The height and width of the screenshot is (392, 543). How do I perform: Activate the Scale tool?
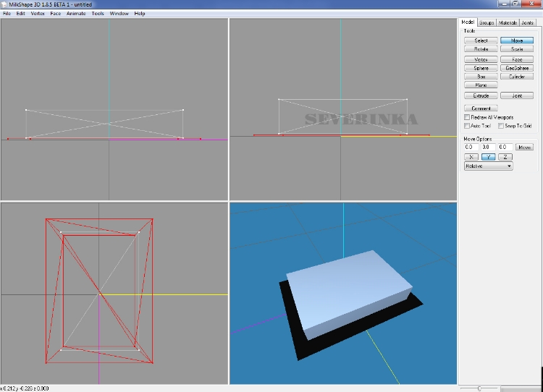(x=516, y=49)
